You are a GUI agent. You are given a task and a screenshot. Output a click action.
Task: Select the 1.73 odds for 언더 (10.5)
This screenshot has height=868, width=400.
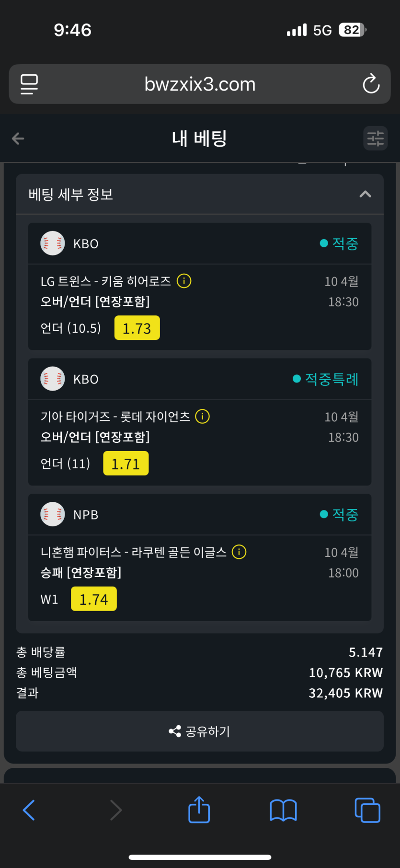[137, 328]
